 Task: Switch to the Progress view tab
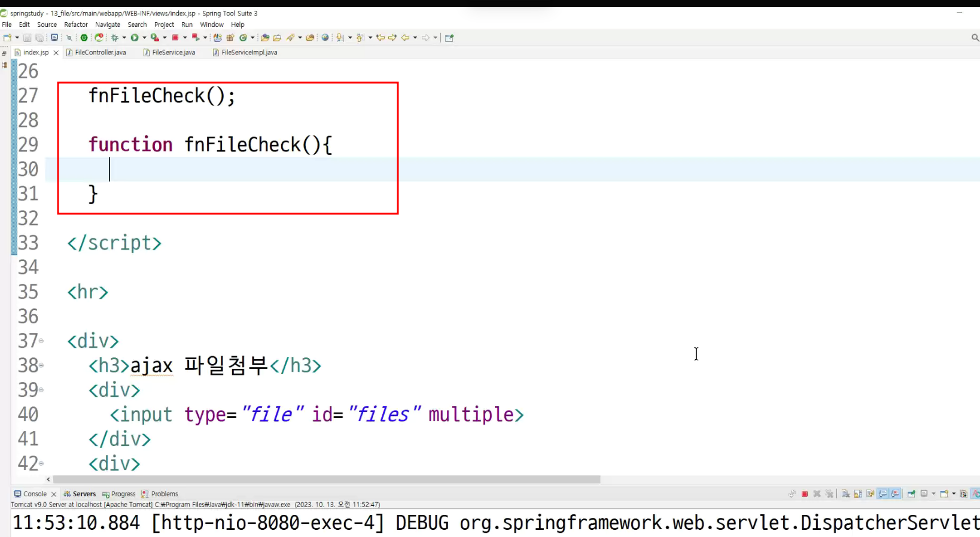pos(119,494)
